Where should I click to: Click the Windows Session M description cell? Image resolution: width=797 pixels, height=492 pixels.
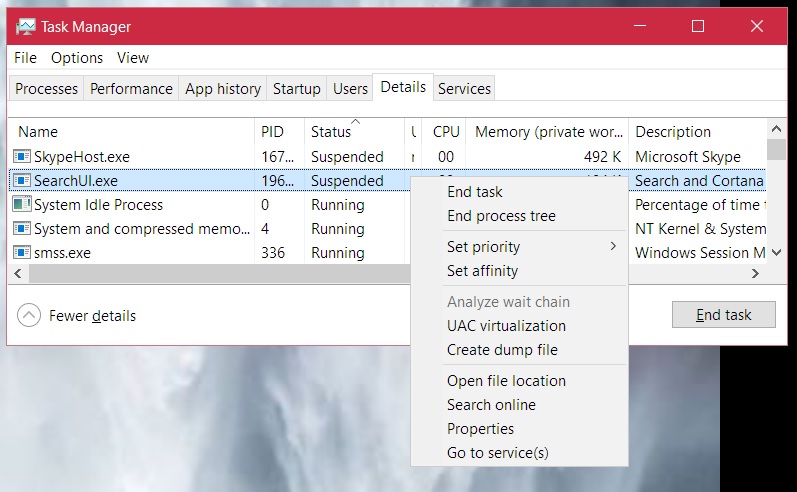pyautogui.click(x=700, y=253)
